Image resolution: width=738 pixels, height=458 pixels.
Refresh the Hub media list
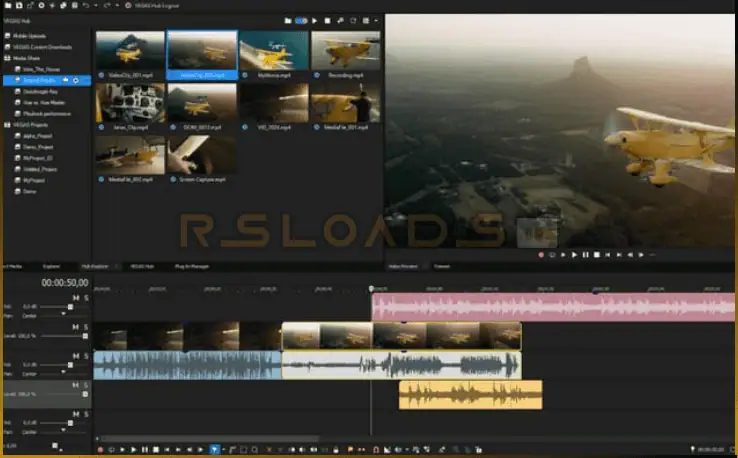click(353, 21)
